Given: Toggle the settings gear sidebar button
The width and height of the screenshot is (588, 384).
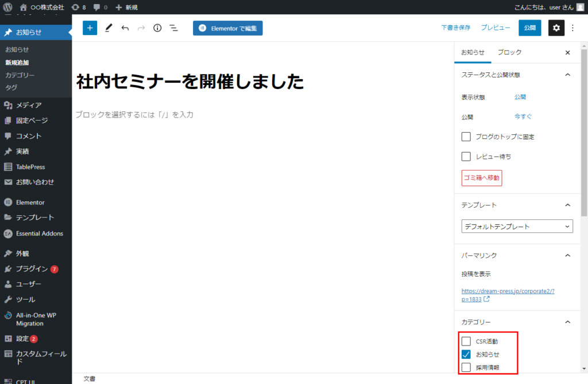Looking at the screenshot, I should point(556,28).
